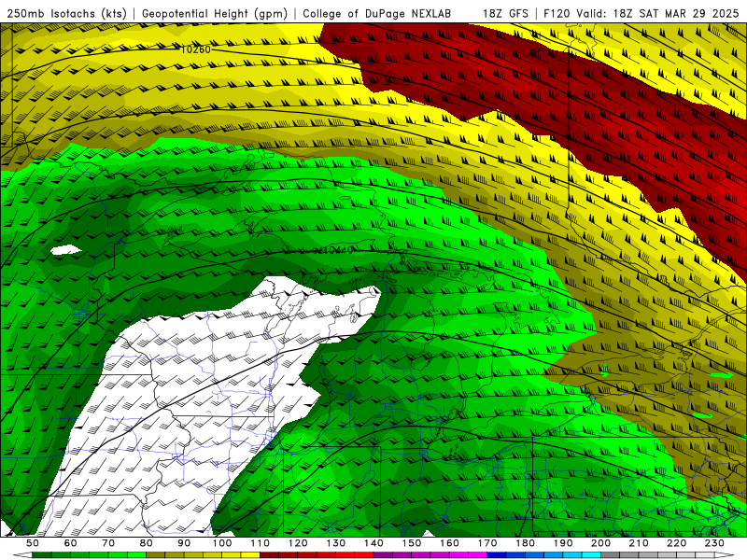Click the 10440 height contour label
Viewport: 747px width, 560px height.
[338, 250]
